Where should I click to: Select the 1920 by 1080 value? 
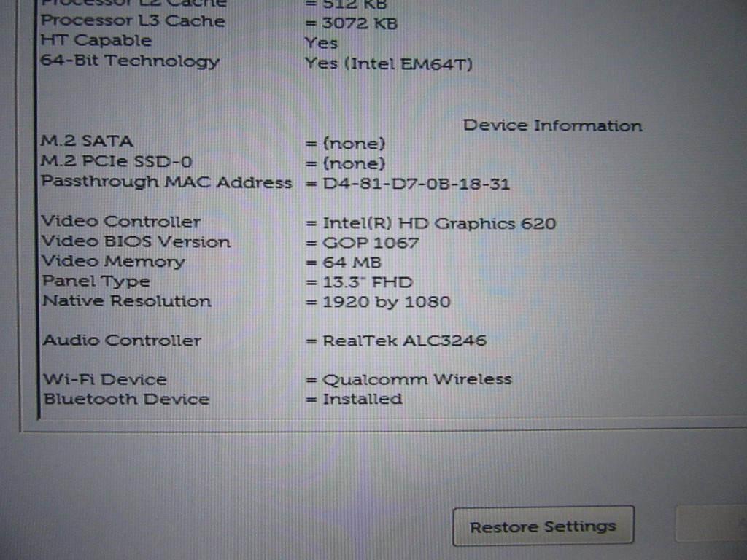pyautogui.click(x=387, y=302)
